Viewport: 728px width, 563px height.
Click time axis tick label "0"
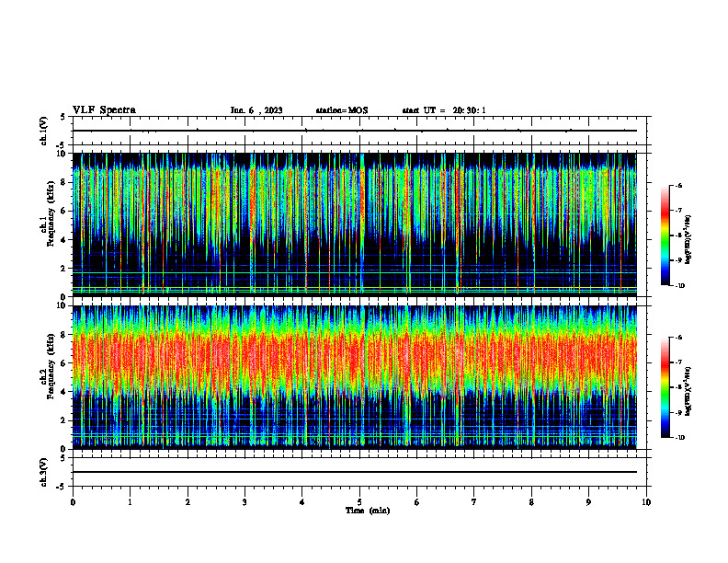coord(73,502)
